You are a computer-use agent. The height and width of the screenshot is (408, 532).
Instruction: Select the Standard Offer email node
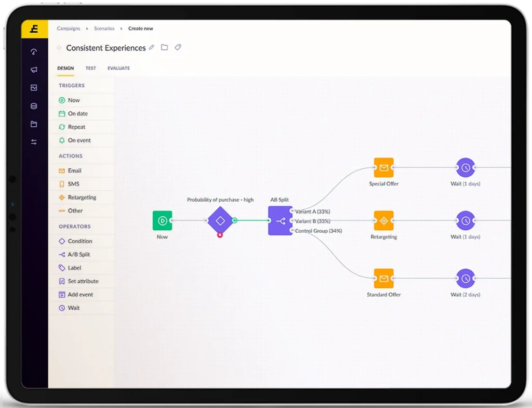click(x=384, y=279)
